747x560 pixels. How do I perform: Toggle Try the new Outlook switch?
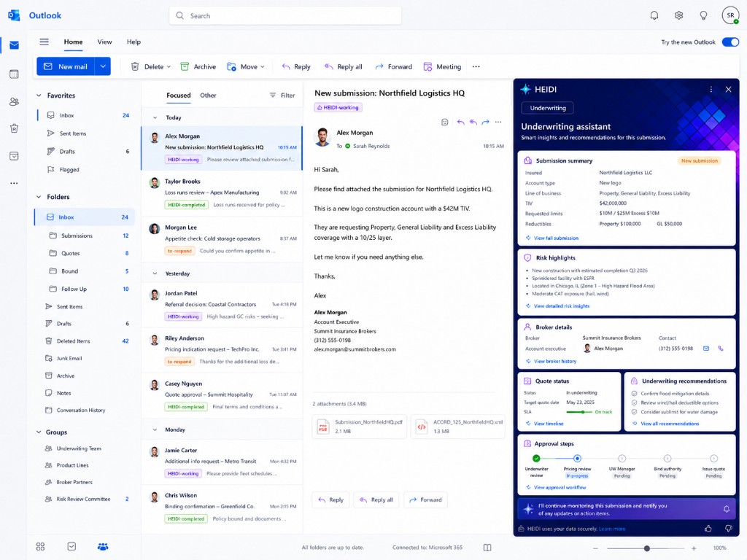click(x=730, y=42)
